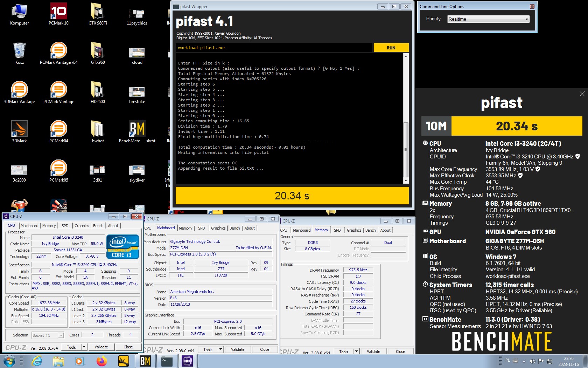Open the GTX 980Ti folder icon

[x=98, y=14]
